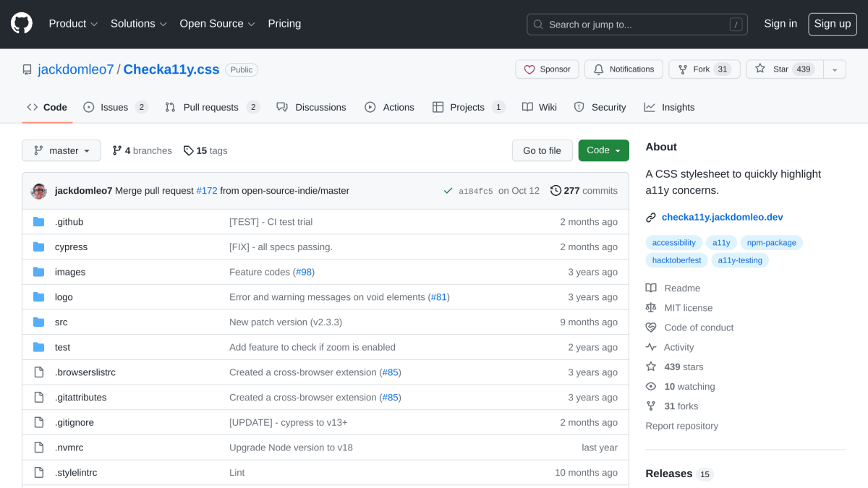Screen dimensions: 868x488
Task: Click in the Search or jump to field
Action: click(637, 25)
